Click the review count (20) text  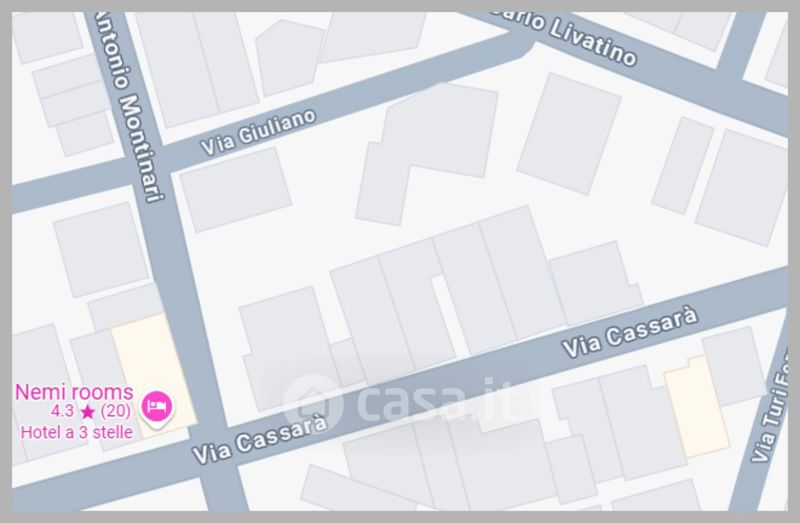(115, 411)
